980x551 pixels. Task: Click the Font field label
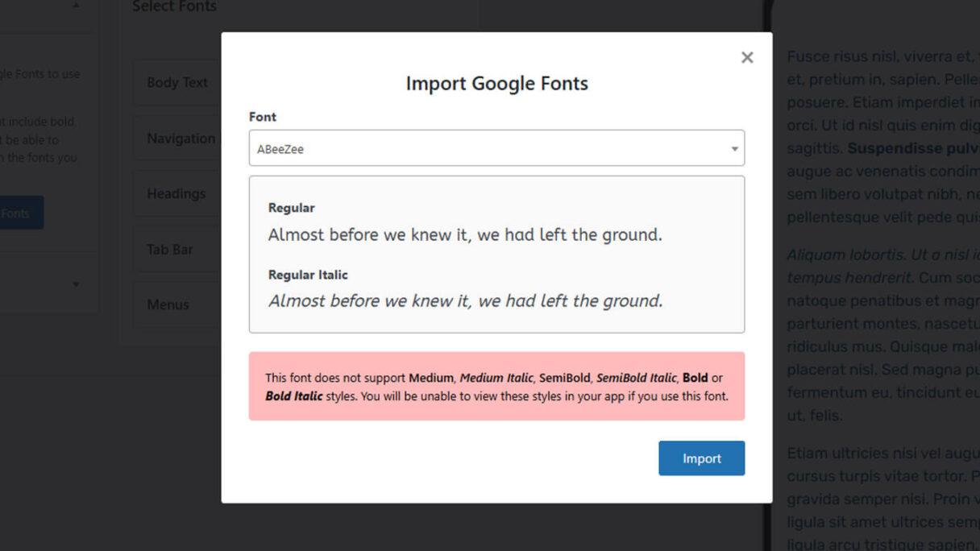click(262, 117)
